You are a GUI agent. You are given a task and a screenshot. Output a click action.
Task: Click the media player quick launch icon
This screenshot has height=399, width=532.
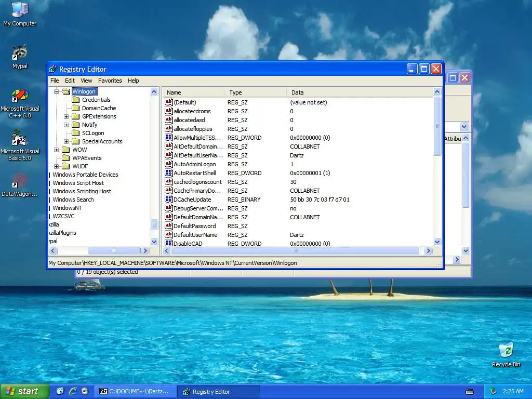[x=85, y=391]
